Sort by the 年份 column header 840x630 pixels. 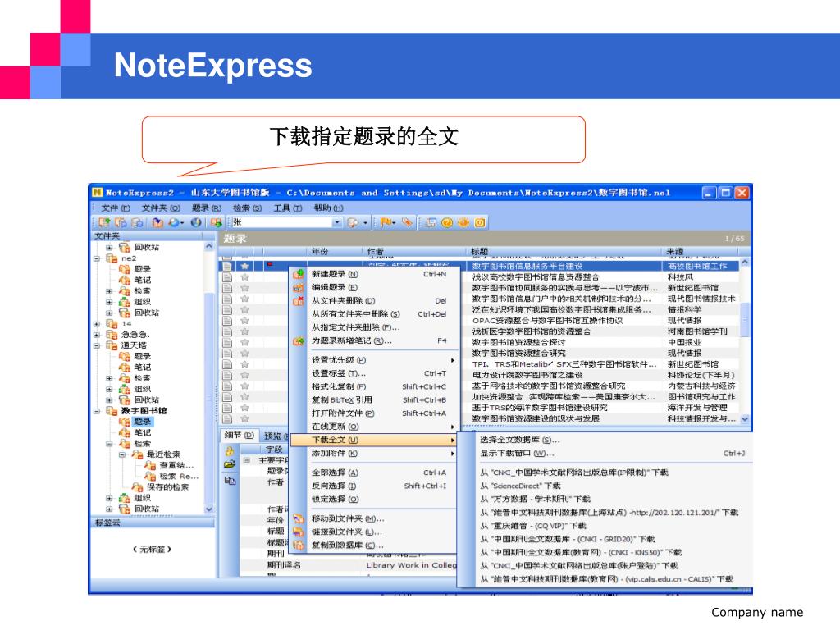(336, 251)
